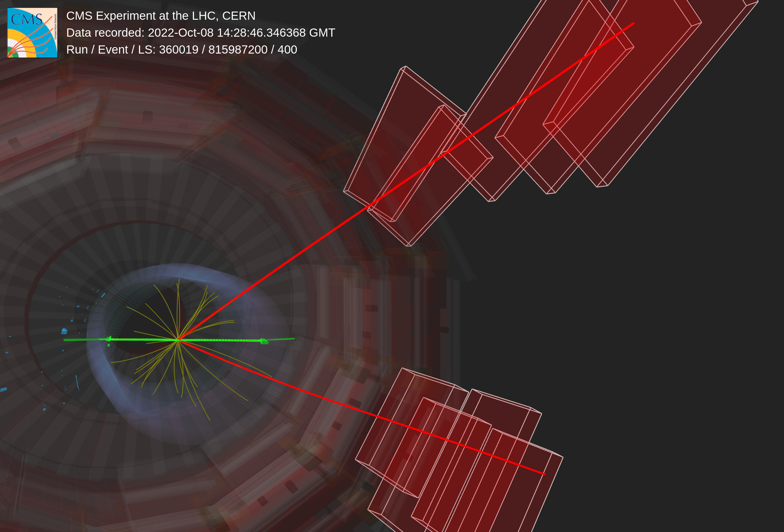This screenshot has height=532, width=784.
Task: Click the CMS logo in the corner
Action: click(x=32, y=33)
